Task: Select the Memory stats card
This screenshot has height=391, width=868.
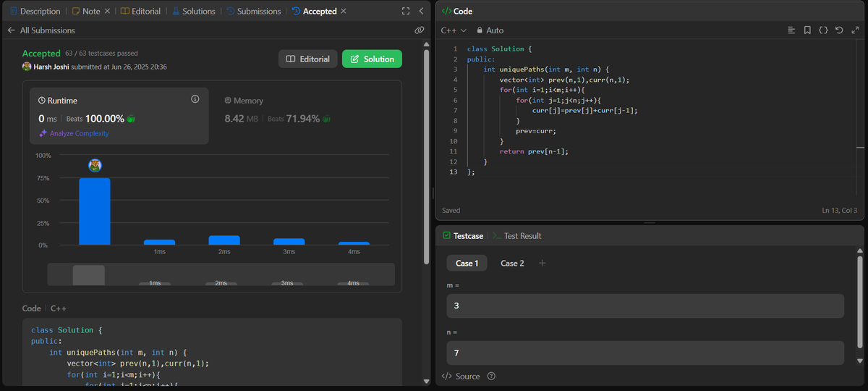Action: point(304,116)
